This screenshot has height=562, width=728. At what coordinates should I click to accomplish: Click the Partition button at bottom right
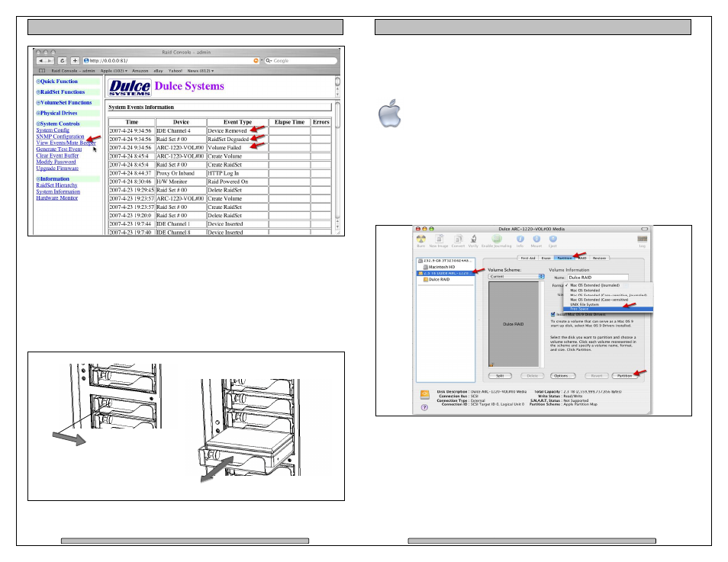[624, 376]
